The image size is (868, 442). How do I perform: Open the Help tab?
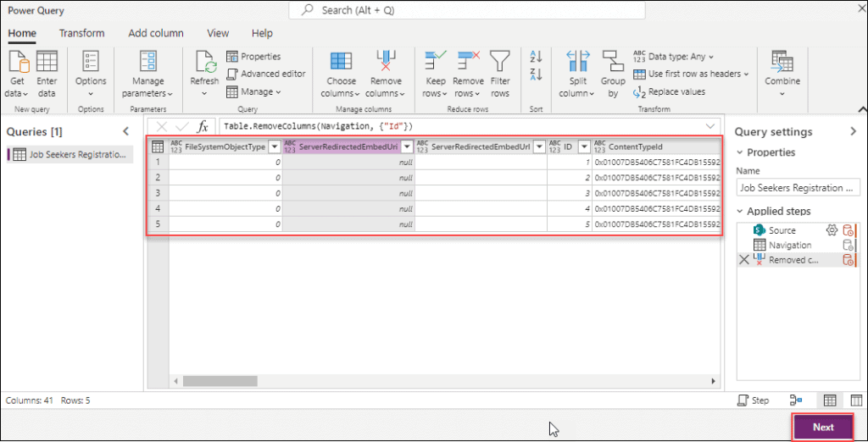coord(262,33)
